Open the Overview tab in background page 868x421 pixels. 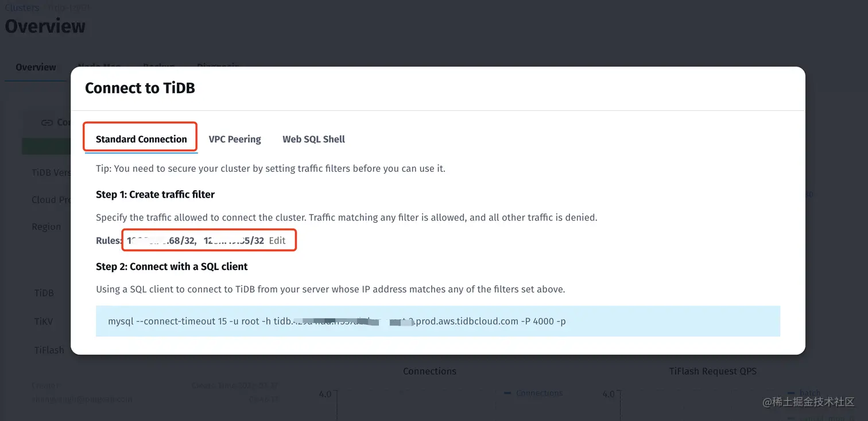point(36,67)
